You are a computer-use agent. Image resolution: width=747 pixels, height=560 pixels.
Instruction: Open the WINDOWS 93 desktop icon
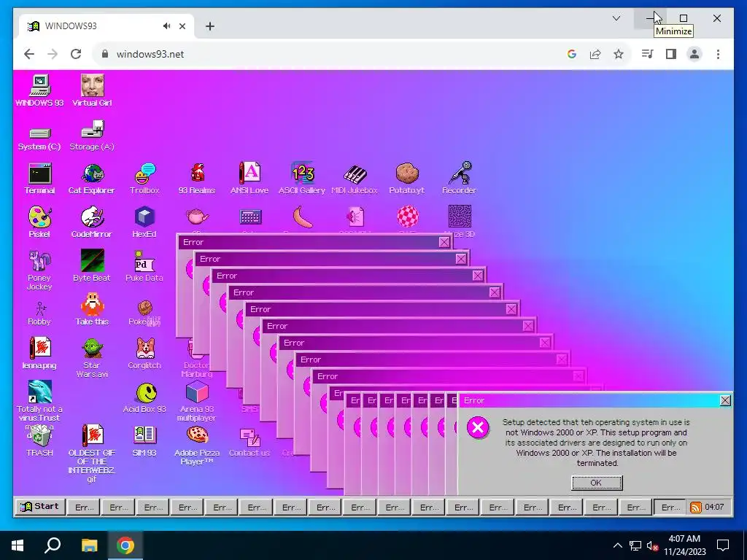click(39, 90)
